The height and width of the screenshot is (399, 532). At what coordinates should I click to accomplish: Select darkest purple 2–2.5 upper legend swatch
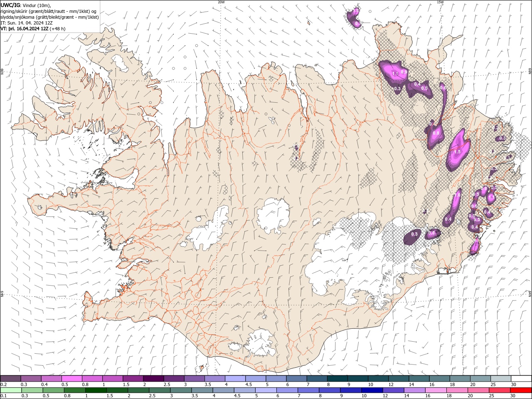coord(153,379)
